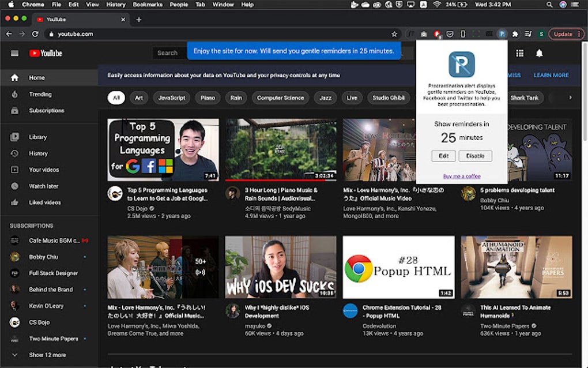Expand Show 12 more subscriptions
Viewport: 588px width, 368px height.
(x=47, y=355)
